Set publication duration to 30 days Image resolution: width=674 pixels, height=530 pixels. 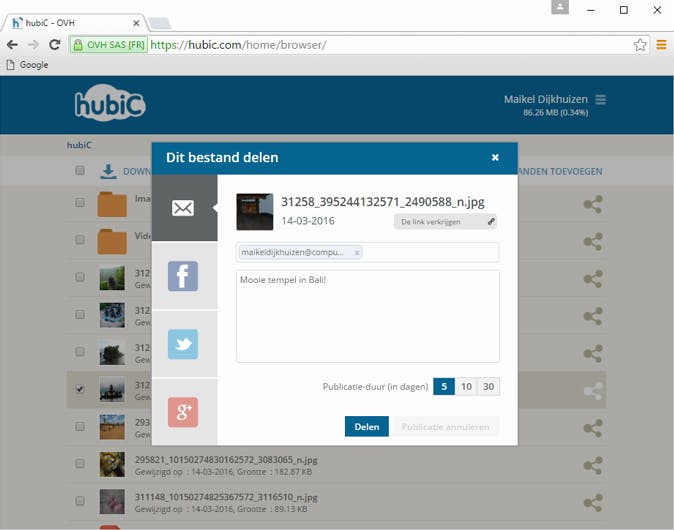489,386
